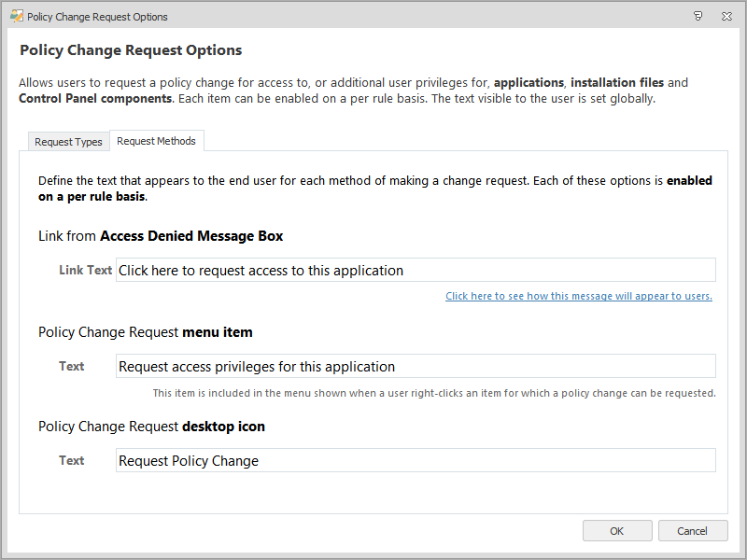
Task: Select the Request Methods tab
Action: point(156,141)
